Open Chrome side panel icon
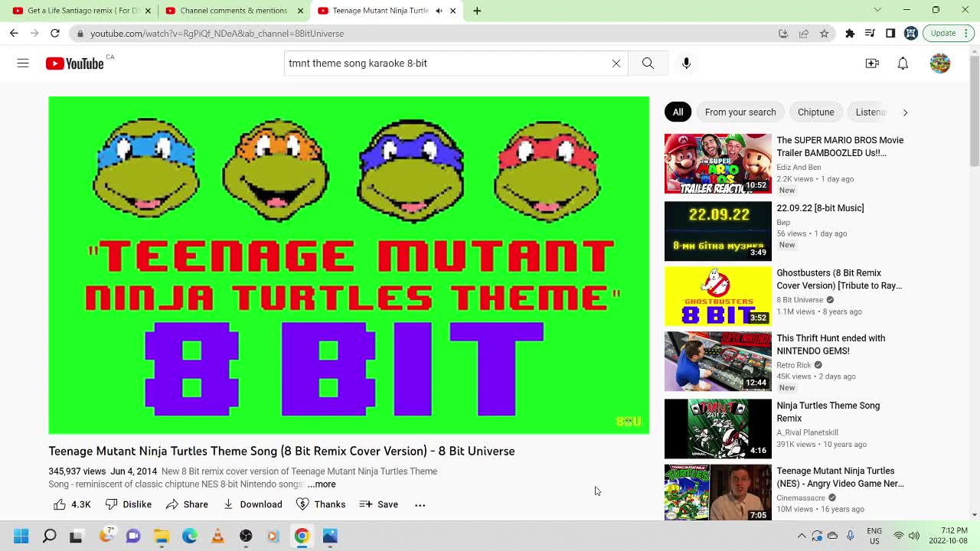Viewport: 980px width, 551px height. point(890,34)
